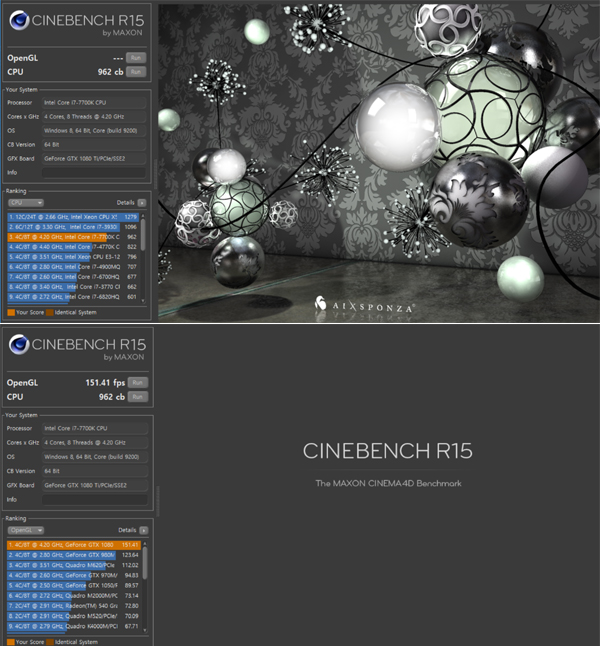Select the Quadro M2000M row at 73.14
The height and width of the screenshot is (646, 600).
[x=74, y=596]
